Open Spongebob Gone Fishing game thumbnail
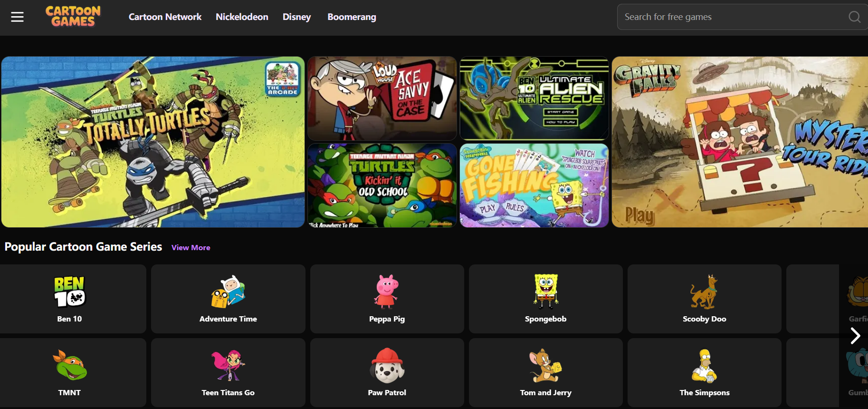868x409 pixels. (x=534, y=185)
